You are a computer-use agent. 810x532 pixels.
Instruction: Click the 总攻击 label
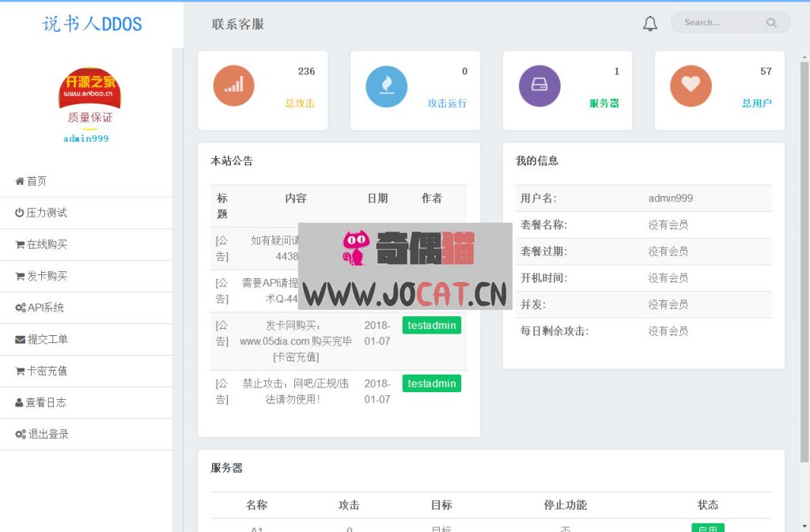coord(300,104)
